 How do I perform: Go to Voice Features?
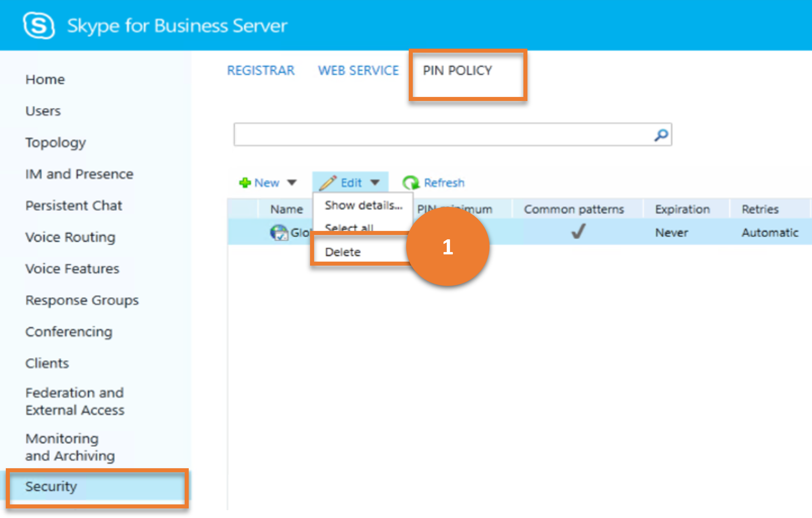click(x=72, y=269)
